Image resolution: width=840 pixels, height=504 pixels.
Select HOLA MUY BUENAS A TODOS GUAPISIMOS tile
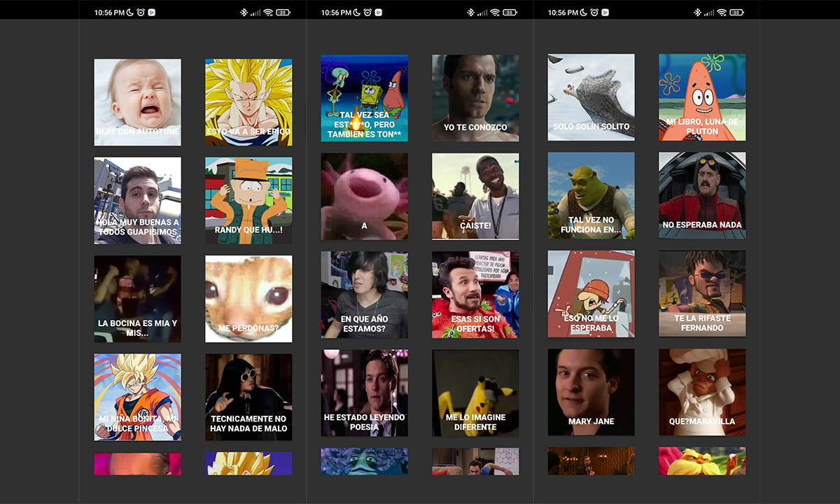point(138,200)
